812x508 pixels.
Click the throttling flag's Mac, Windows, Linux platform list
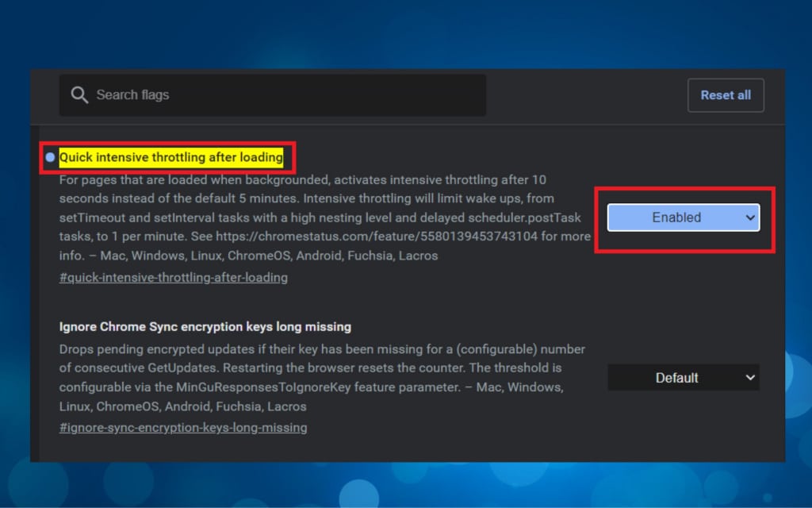pos(269,256)
